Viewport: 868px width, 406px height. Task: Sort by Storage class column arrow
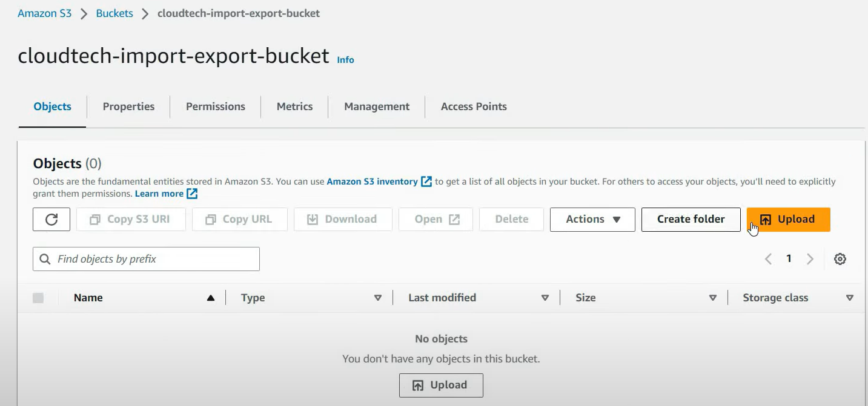(x=850, y=298)
